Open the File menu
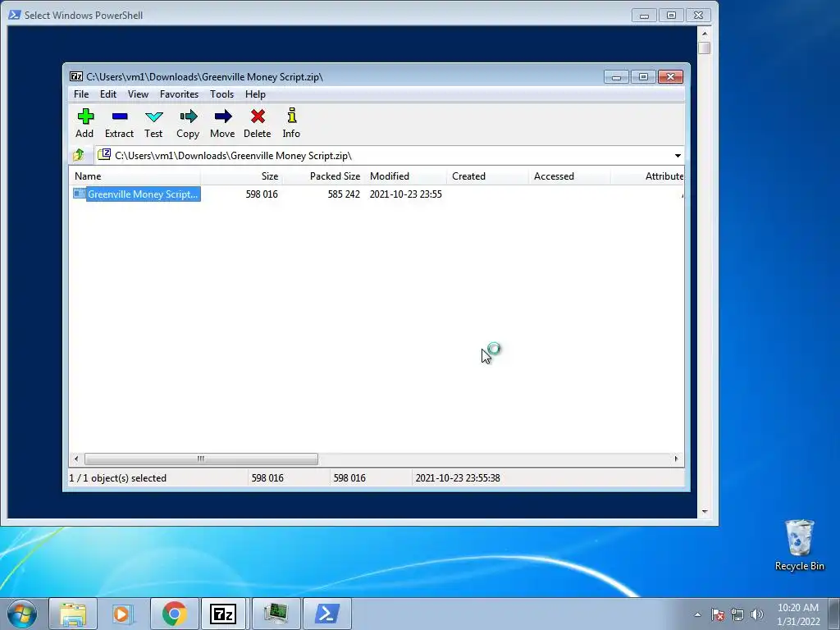Image resolution: width=840 pixels, height=630 pixels. (x=81, y=94)
